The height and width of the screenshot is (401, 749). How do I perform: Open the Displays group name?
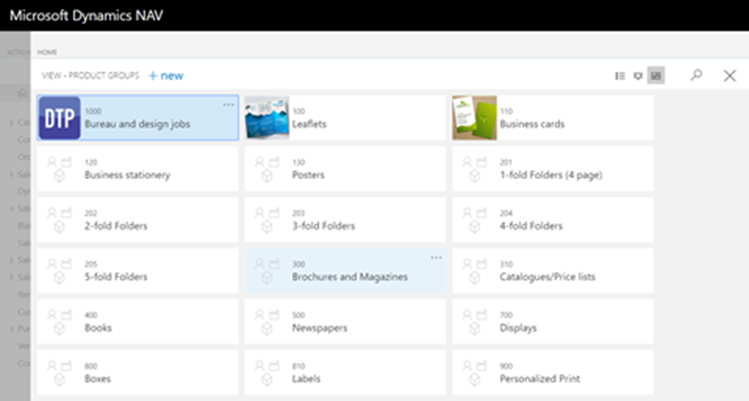(518, 328)
